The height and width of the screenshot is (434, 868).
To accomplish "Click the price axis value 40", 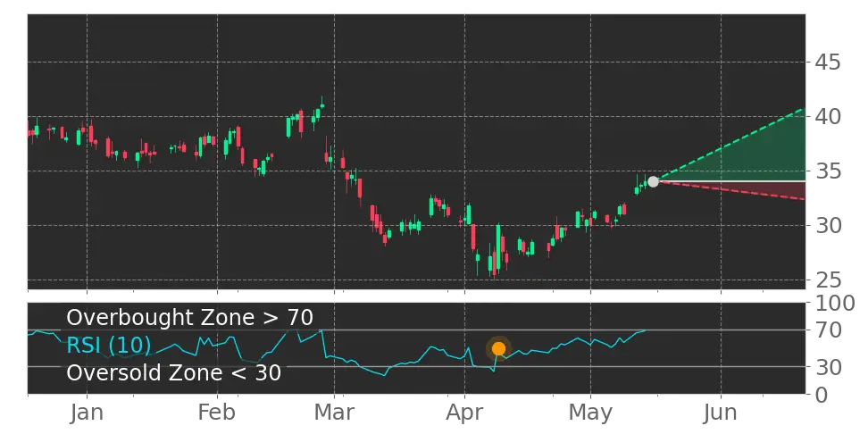I will click(827, 116).
